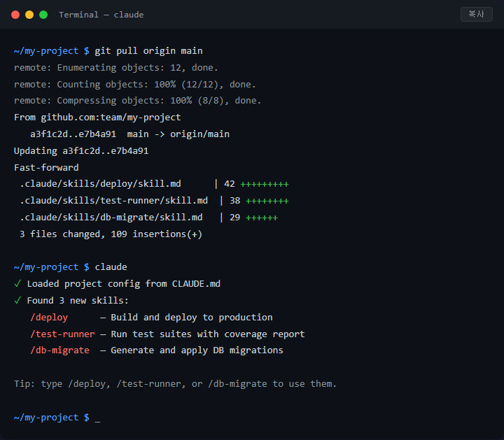Click 'remote: Counting objects: 100% (12/12)' line

134,85
